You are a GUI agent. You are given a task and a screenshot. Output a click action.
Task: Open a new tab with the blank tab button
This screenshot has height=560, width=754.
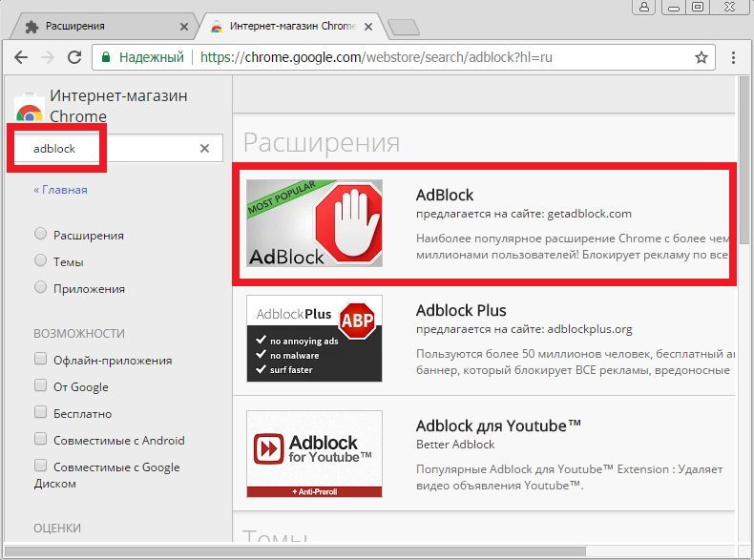tap(403, 28)
